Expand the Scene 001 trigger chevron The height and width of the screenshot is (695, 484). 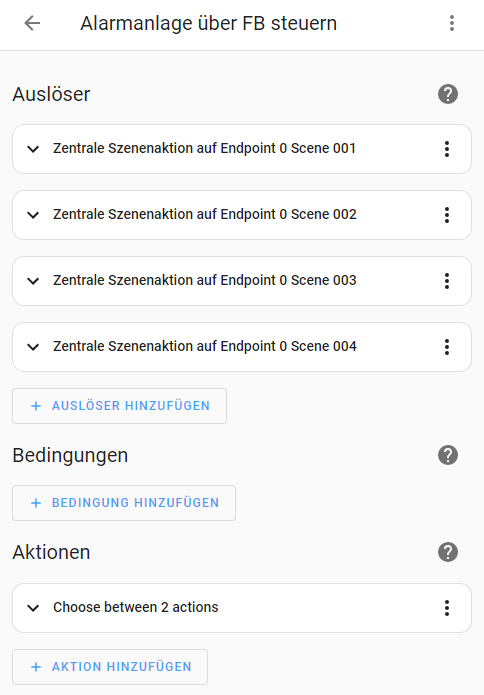point(33,149)
